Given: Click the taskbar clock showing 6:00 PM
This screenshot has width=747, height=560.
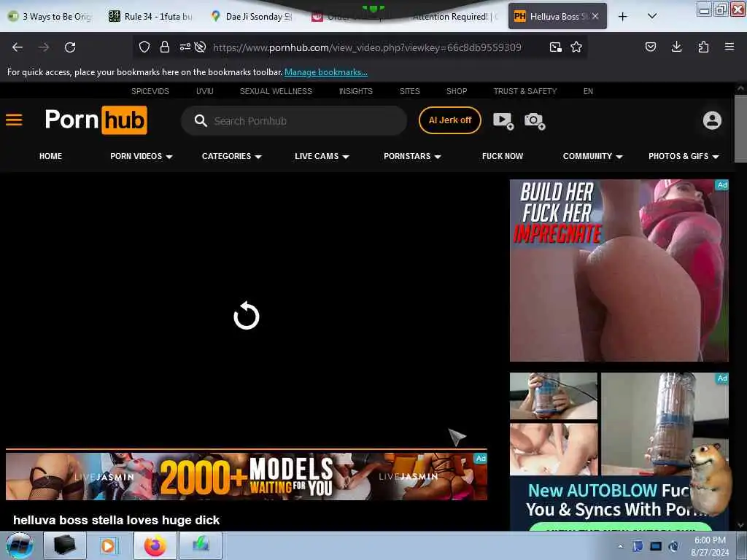Looking at the screenshot, I should coord(710,546).
